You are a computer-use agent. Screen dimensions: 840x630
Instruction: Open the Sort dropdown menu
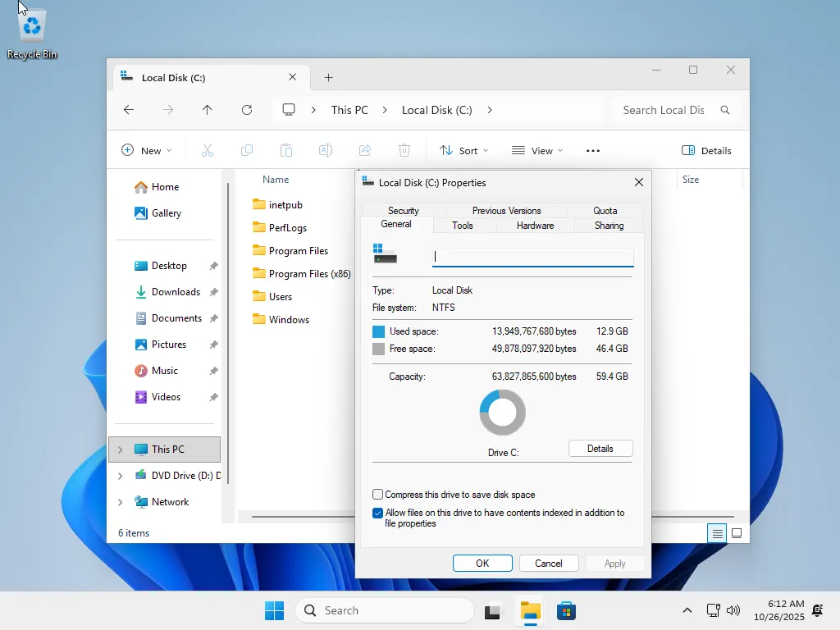[463, 151]
